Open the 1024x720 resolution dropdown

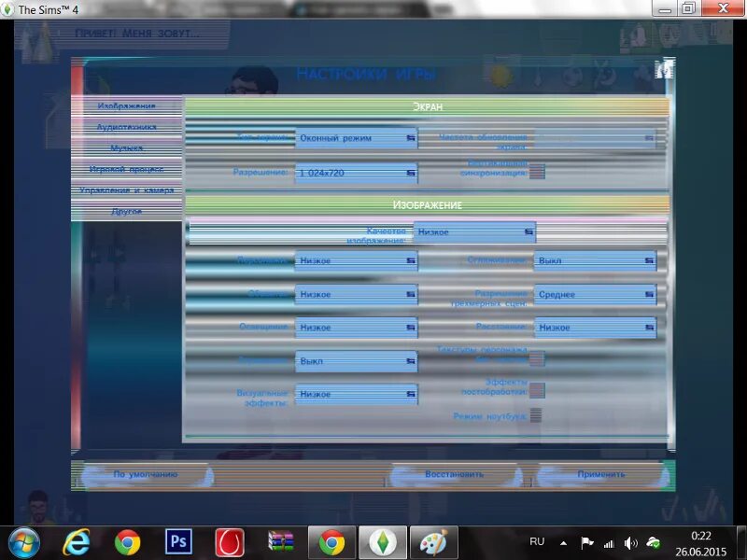pyautogui.click(x=356, y=173)
